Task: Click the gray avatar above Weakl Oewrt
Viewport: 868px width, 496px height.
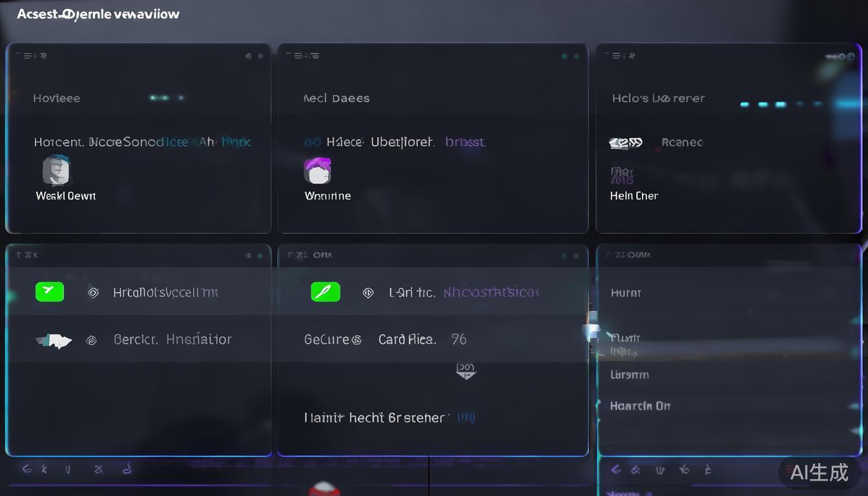Action: [56, 170]
